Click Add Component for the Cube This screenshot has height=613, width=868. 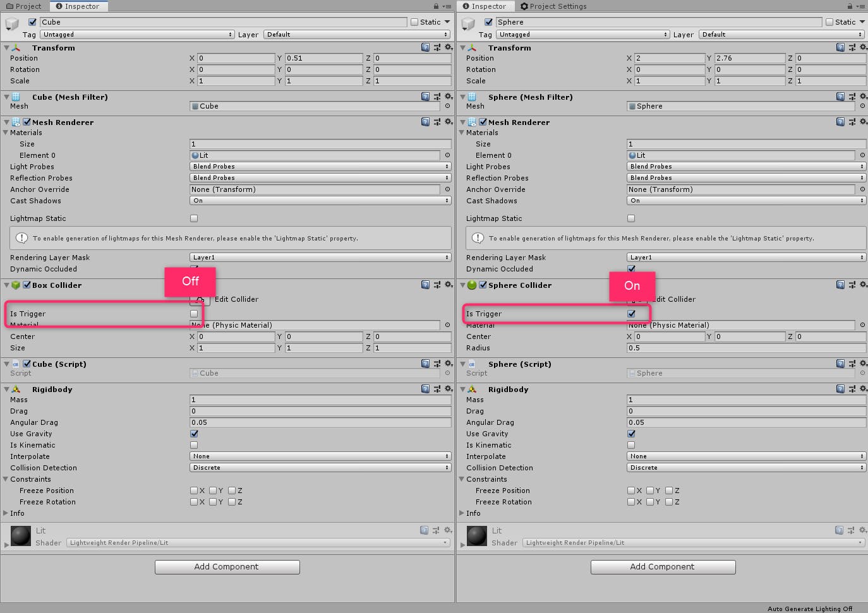click(227, 567)
